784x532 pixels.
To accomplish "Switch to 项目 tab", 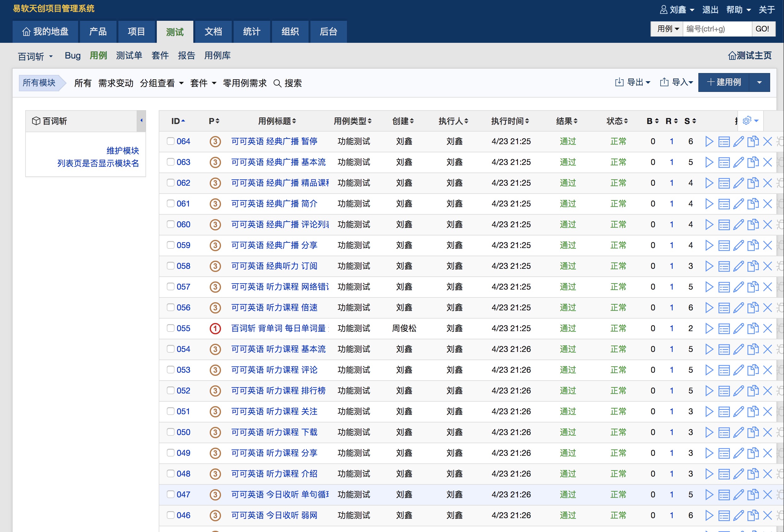I will pos(136,32).
